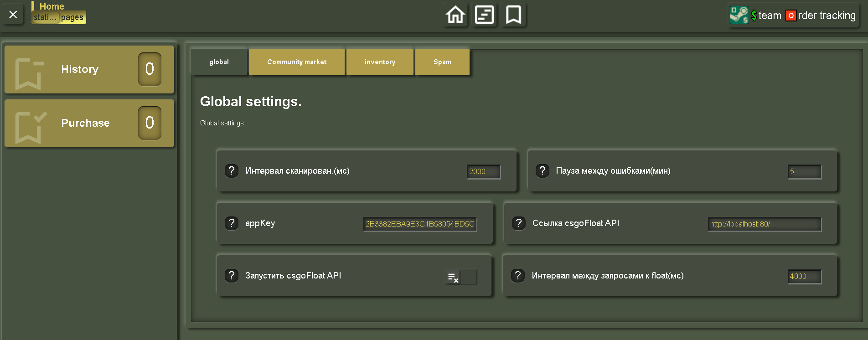Open the History panel button

(89, 69)
